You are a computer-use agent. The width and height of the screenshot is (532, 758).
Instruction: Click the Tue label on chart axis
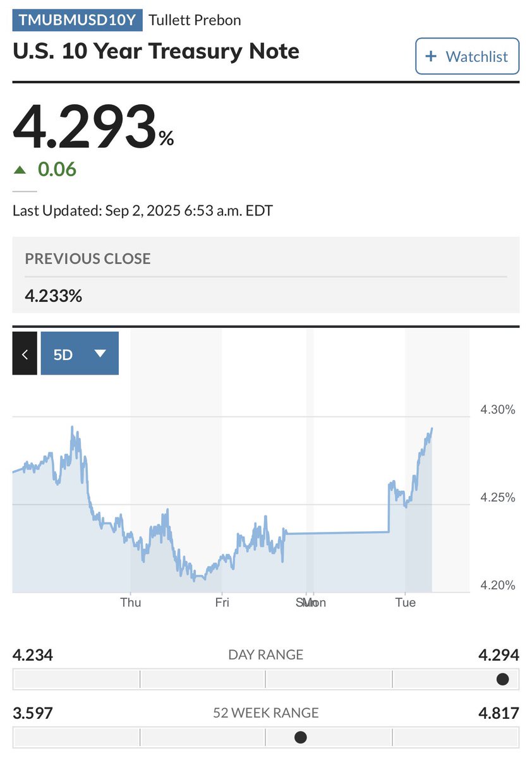(405, 603)
